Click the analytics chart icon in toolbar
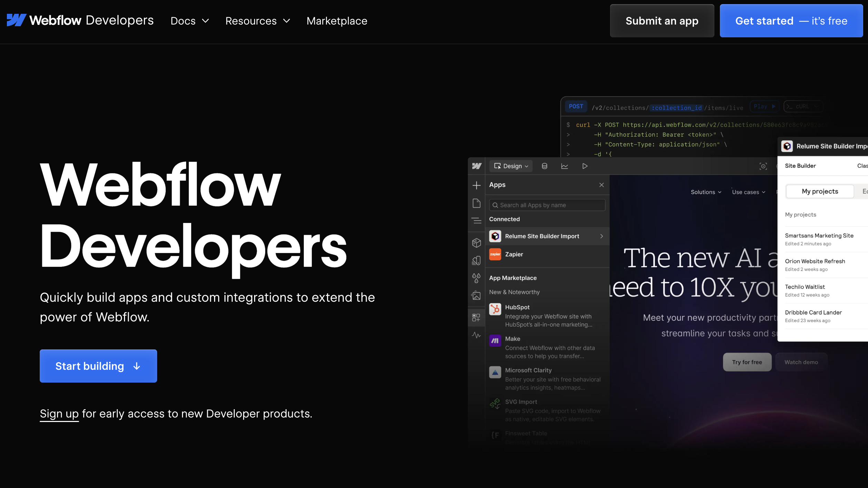Viewport: 868px width, 488px height. pos(565,166)
